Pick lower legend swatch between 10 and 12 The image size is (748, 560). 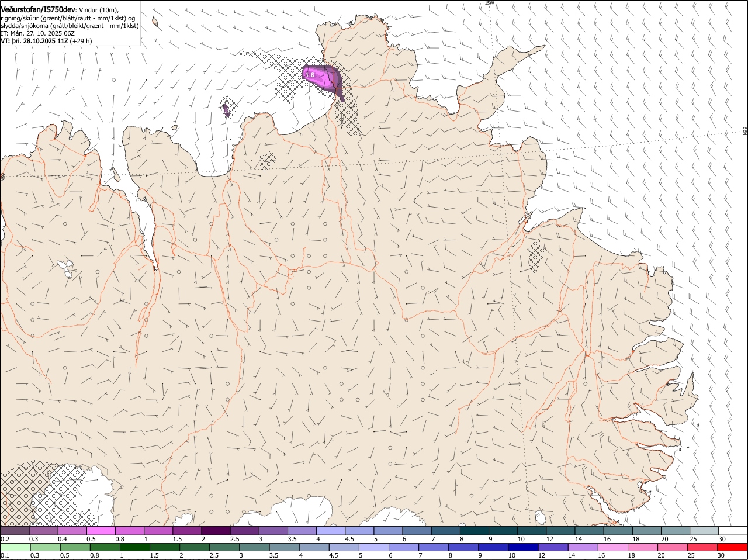(x=523, y=547)
